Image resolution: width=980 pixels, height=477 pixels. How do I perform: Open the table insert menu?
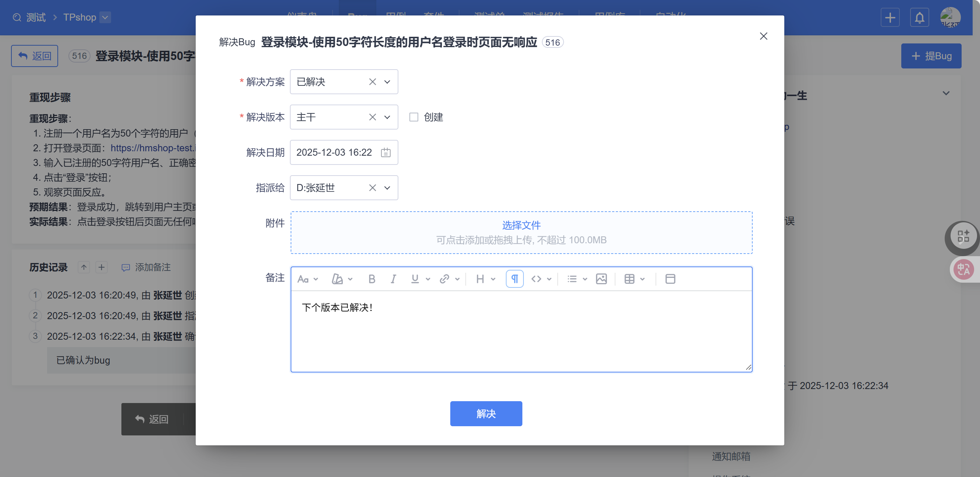(634, 279)
